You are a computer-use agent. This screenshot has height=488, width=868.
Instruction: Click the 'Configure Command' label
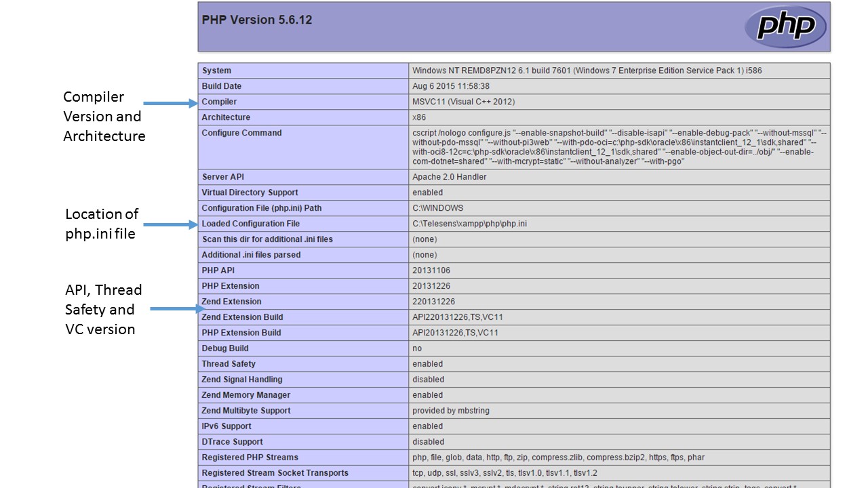point(241,133)
